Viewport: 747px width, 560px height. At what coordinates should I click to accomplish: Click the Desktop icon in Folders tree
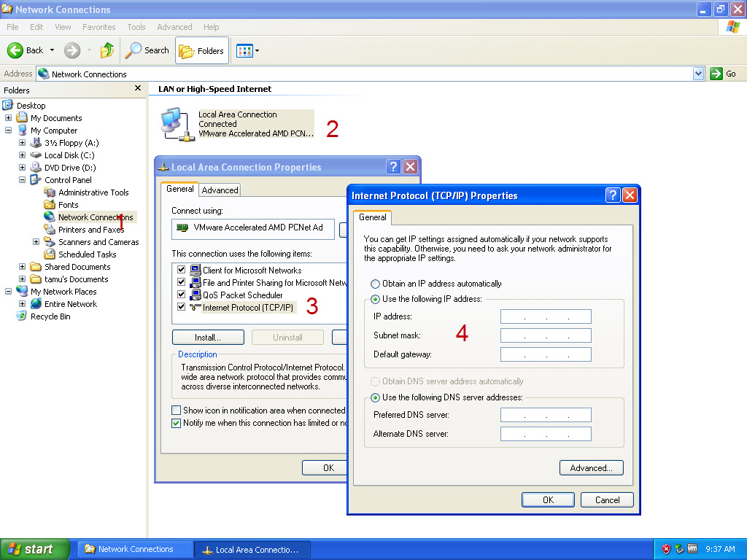[8, 105]
